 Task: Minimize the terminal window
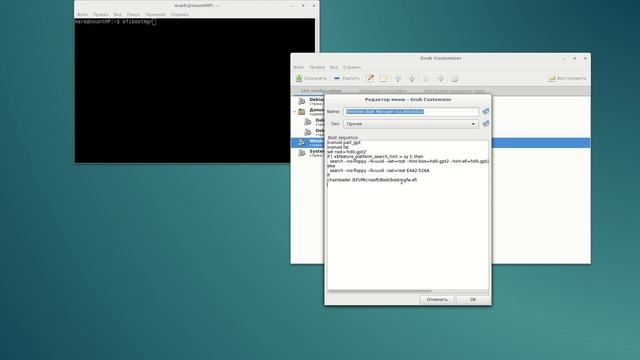[292, 6]
